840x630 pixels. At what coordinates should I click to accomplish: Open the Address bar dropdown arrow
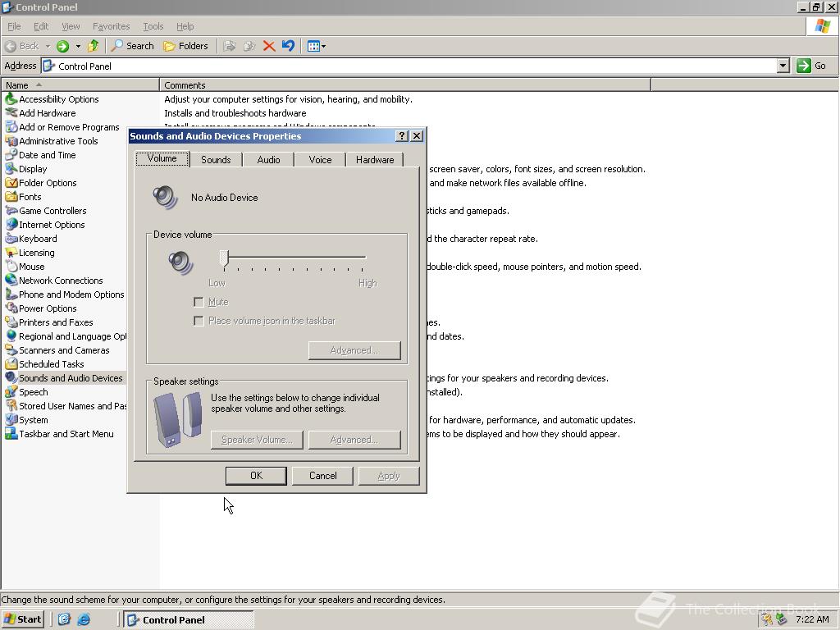tap(783, 66)
